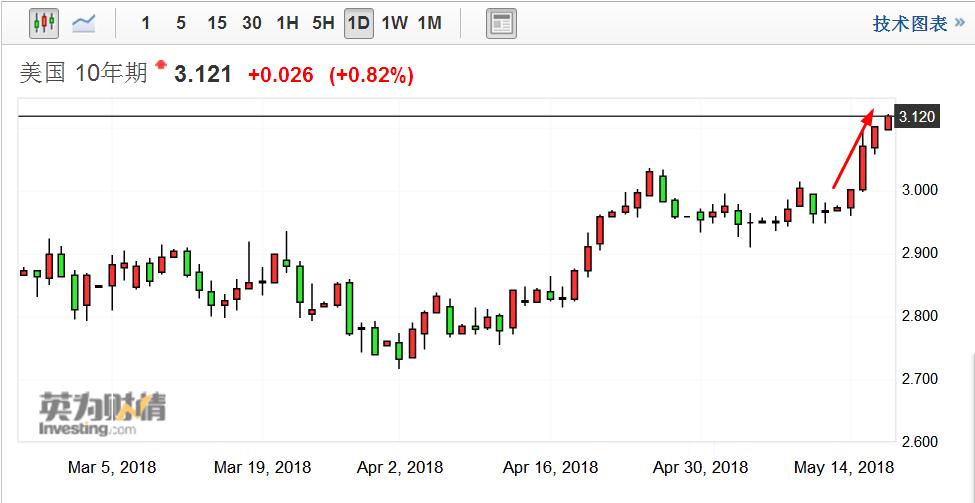Viewport: 975px width, 503px height.
Task: Click the 2.600 price axis label
Action: (920, 442)
